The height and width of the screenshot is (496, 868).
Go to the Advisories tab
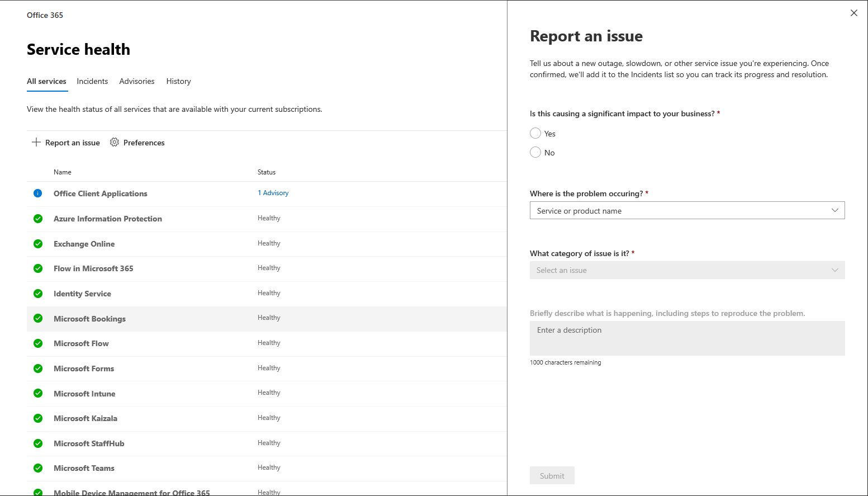click(137, 81)
